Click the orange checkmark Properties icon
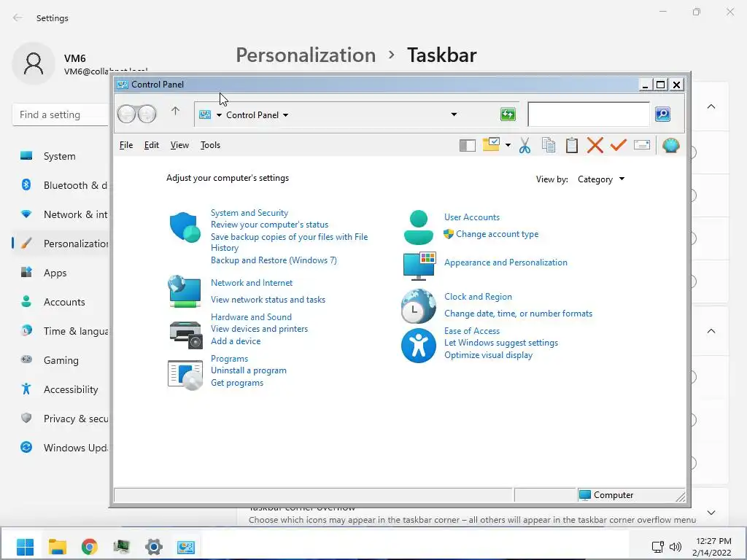Image resolution: width=747 pixels, height=560 pixels. click(x=619, y=145)
